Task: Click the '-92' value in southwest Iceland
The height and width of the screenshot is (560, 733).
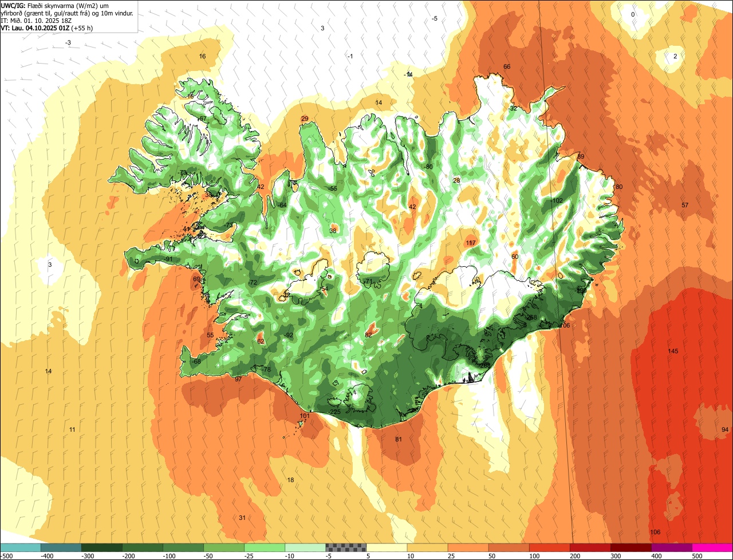Action: (x=288, y=336)
